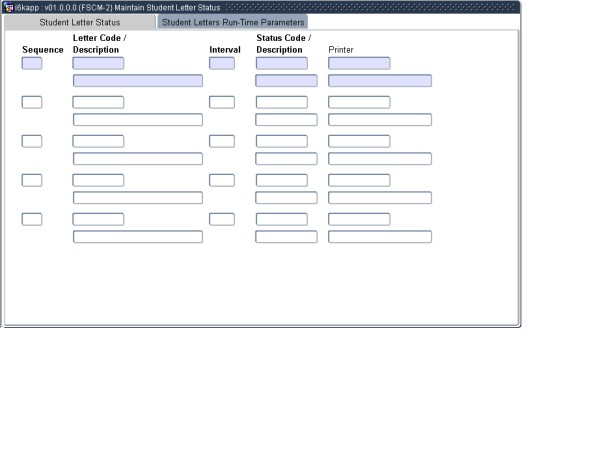Click letter Description field in fourth row
Viewport: 600px width, 450px height.
coord(138,198)
